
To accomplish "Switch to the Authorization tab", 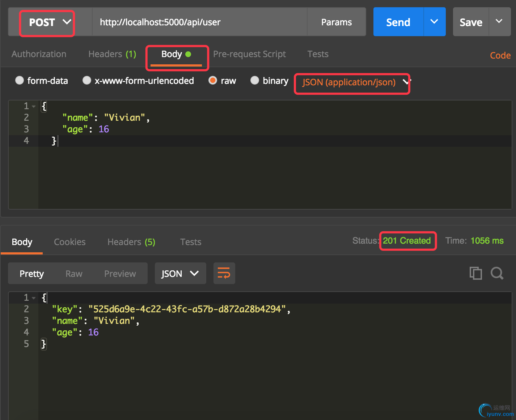I will click(39, 54).
